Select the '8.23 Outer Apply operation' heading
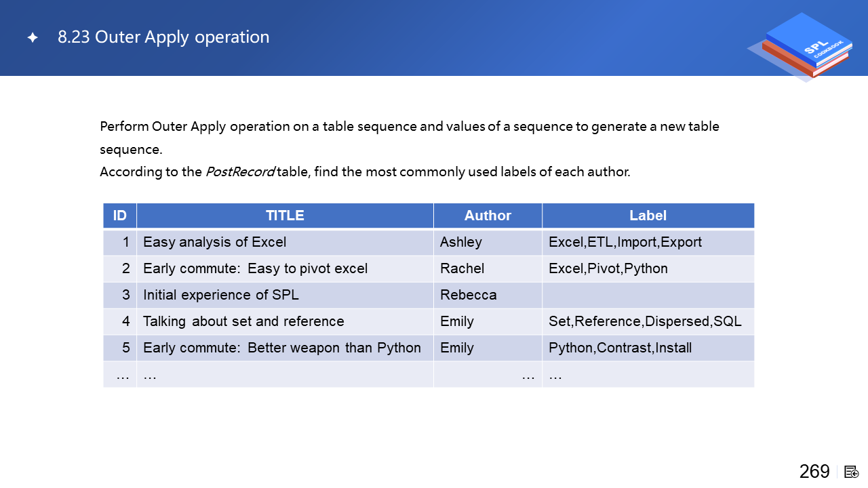 [x=163, y=37]
